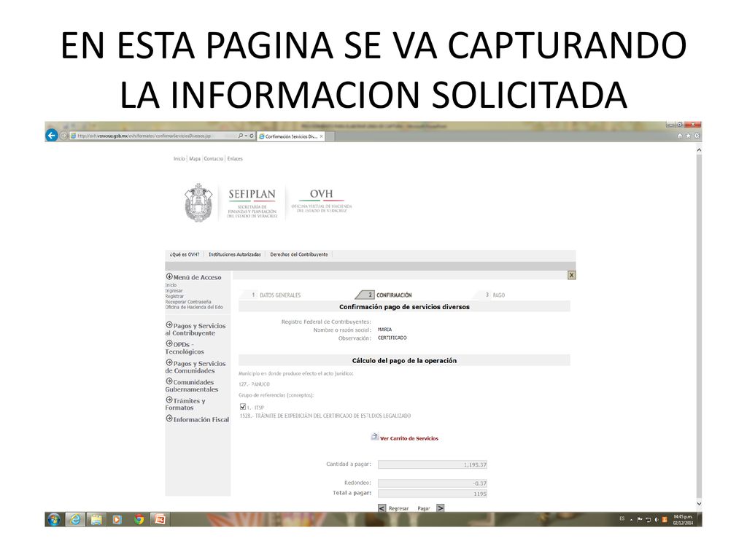
Task: Expand Información Fiscal section
Action: [x=197, y=419]
